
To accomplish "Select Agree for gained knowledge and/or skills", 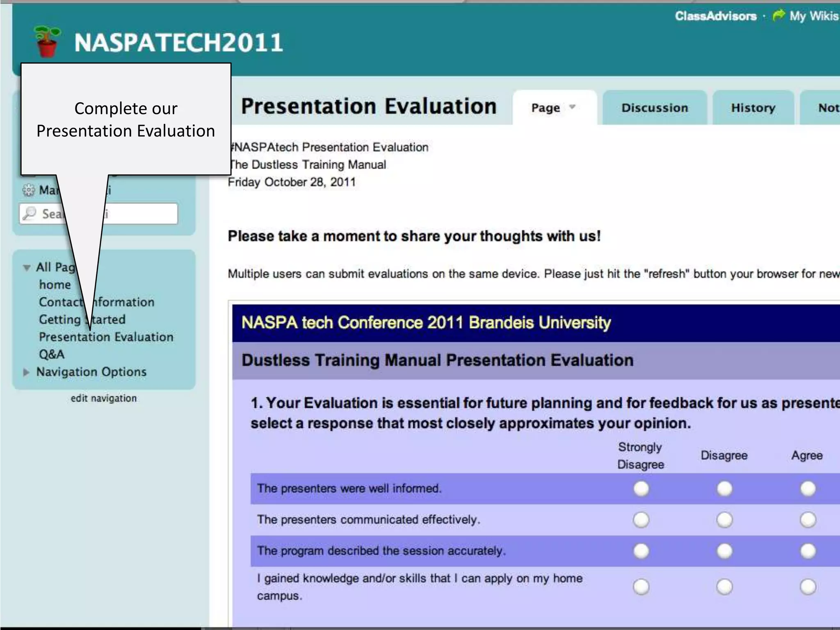I will click(808, 587).
